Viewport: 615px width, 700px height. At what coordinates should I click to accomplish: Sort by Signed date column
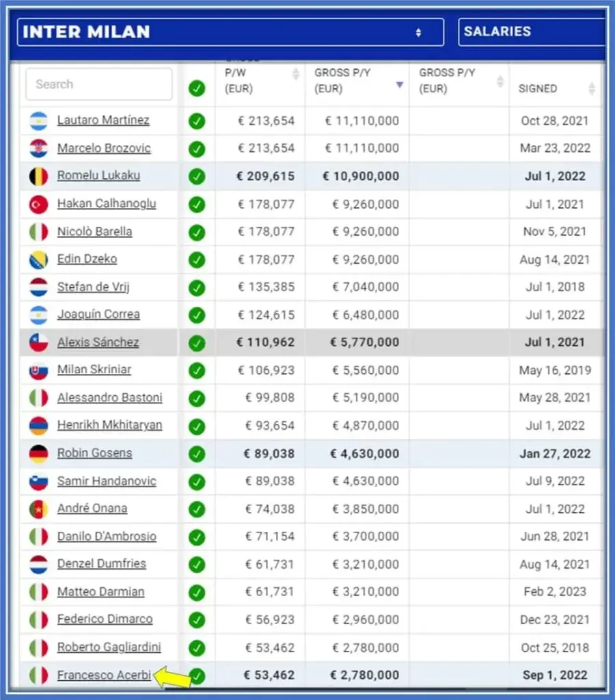point(592,88)
